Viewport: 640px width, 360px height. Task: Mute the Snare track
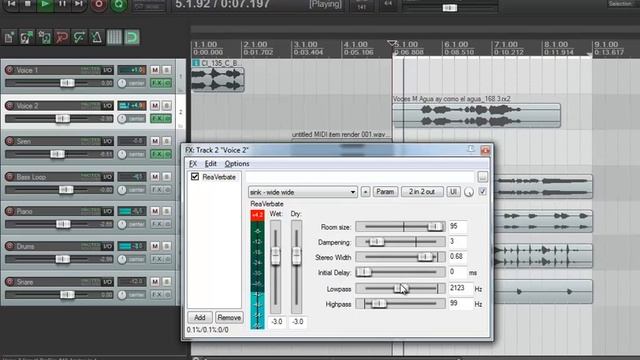click(155, 282)
